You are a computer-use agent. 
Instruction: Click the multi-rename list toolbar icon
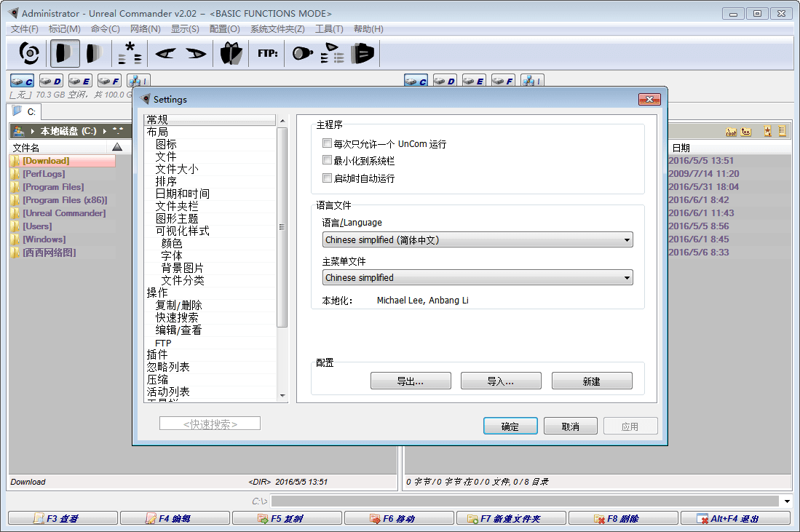click(332, 53)
